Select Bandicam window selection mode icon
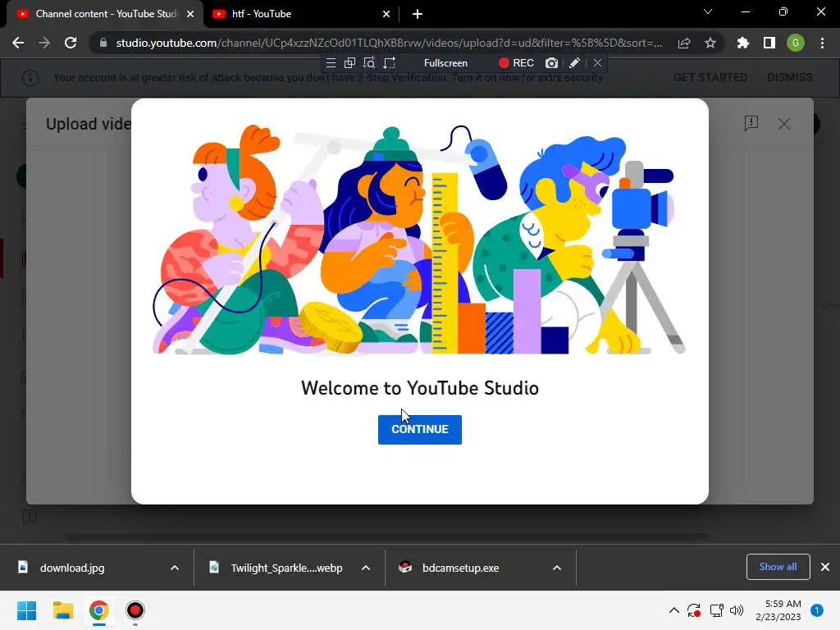Screen dimensions: 840x630 pyautogui.click(x=349, y=63)
